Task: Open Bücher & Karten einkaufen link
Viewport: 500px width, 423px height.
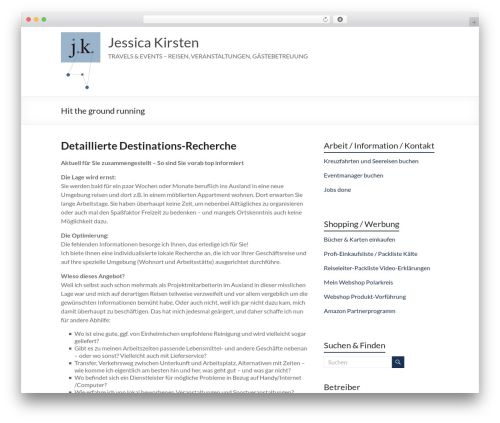Action: (359, 240)
